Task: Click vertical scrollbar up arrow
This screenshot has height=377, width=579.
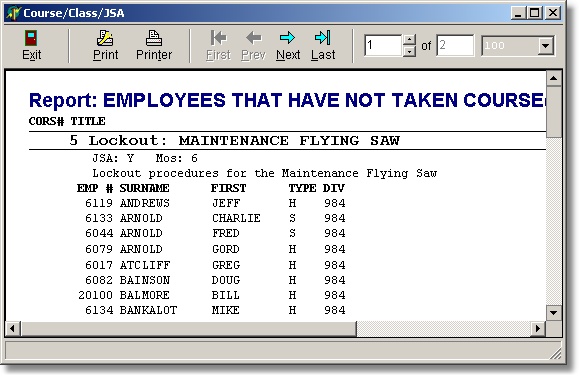Action: [x=554, y=78]
